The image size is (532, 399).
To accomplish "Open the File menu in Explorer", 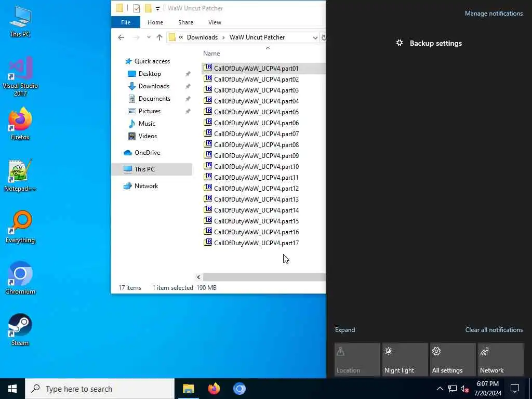I will click(x=126, y=22).
